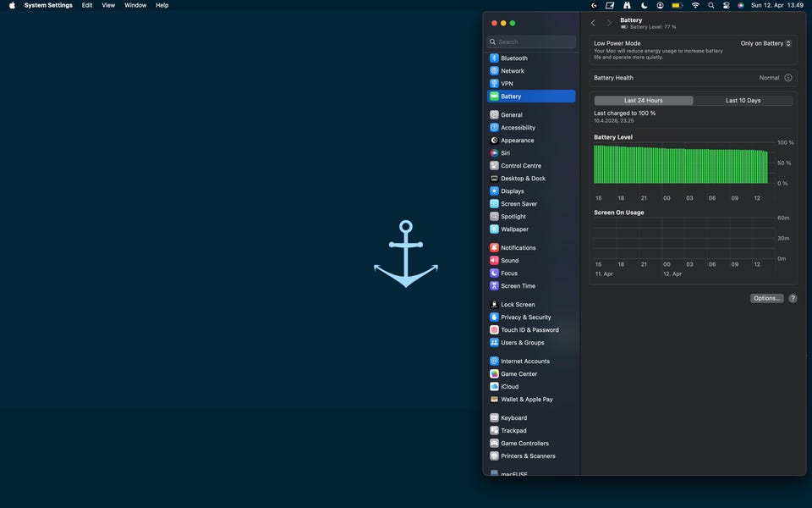Open the Low Power Mode dropdown
The width and height of the screenshot is (812, 508).
point(765,43)
